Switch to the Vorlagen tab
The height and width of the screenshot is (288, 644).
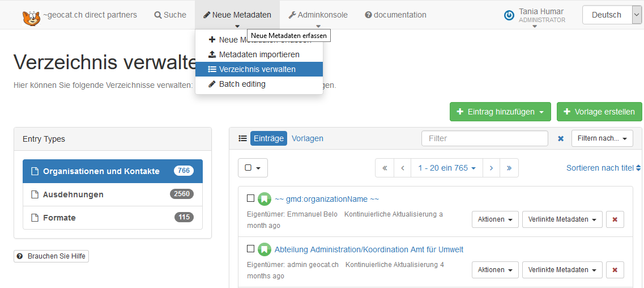click(x=307, y=138)
